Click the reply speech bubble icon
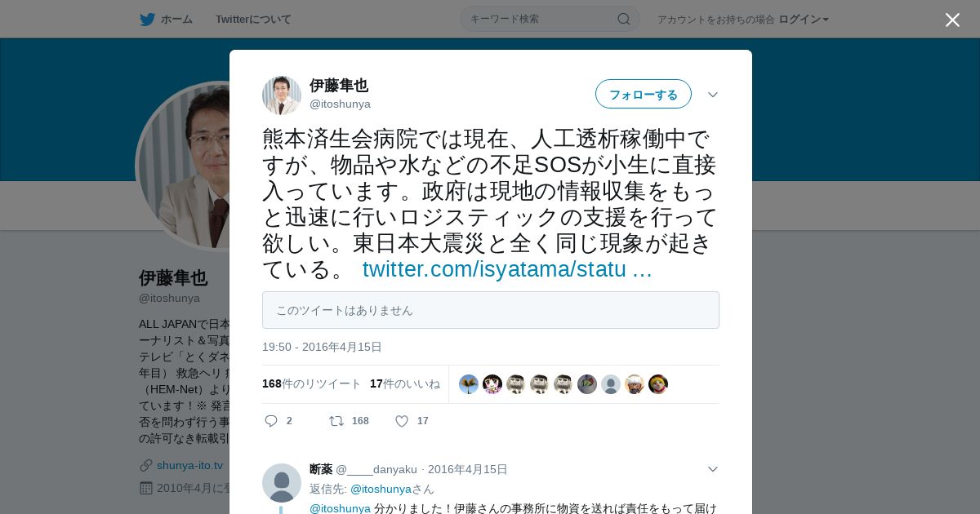Screen dimensions: 980x514 coord(271,421)
